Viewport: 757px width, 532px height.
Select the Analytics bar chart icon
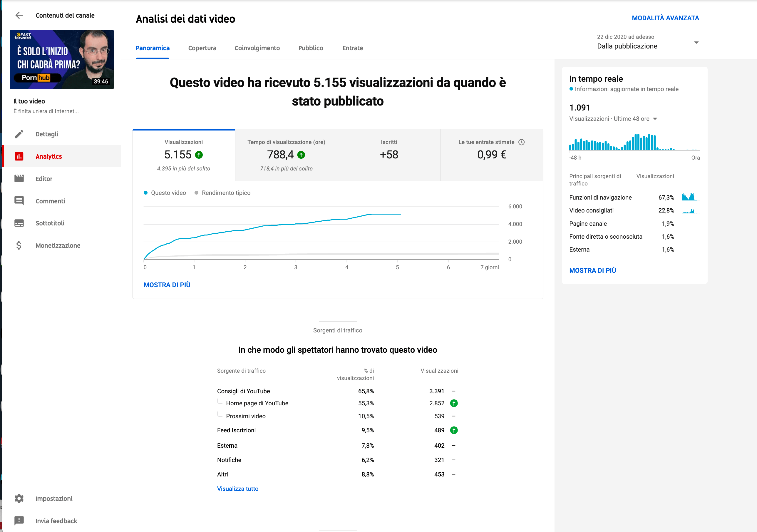tap(19, 156)
